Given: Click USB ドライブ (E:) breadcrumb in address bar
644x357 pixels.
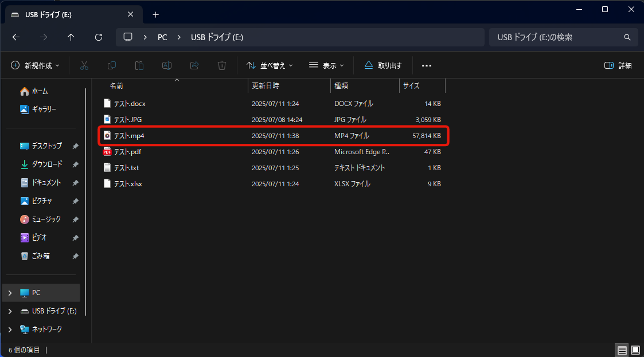Looking at the screenshot, I should pos(217,37).
